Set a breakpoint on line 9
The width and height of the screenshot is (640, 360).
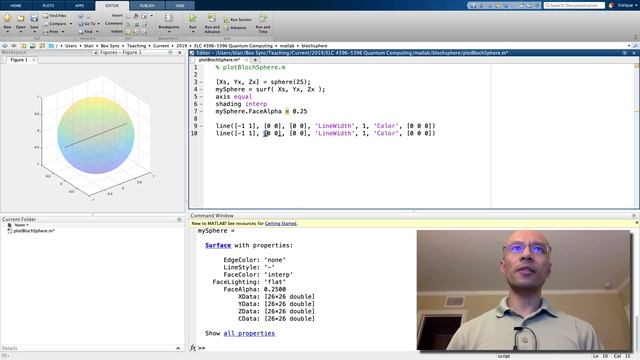tap(201, 126)
